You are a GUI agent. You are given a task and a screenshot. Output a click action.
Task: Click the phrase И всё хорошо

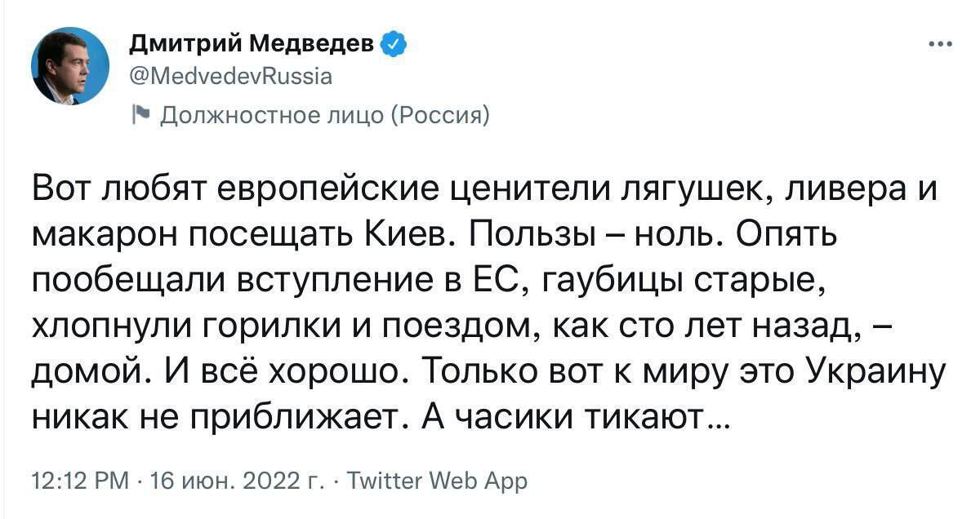click(x=279, y=374)
